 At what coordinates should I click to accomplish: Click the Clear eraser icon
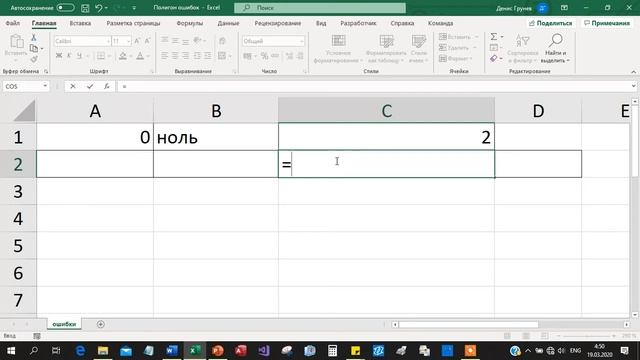(x=494, y=59)
